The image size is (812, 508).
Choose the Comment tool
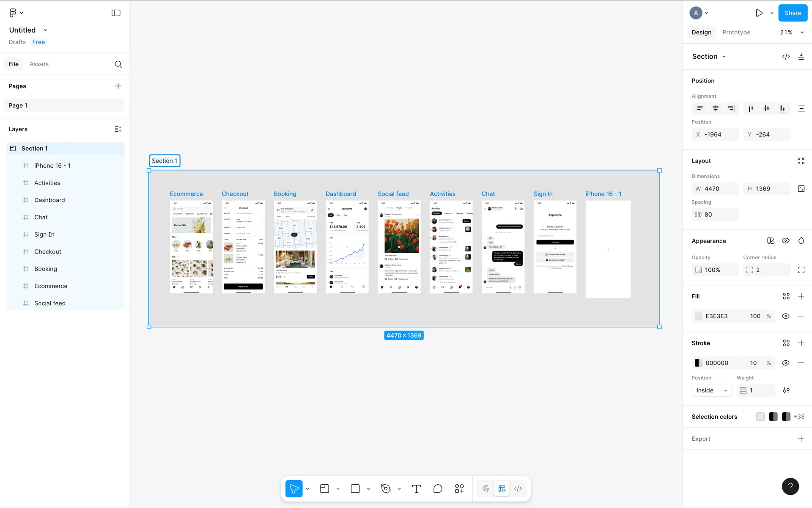point(438,489)
